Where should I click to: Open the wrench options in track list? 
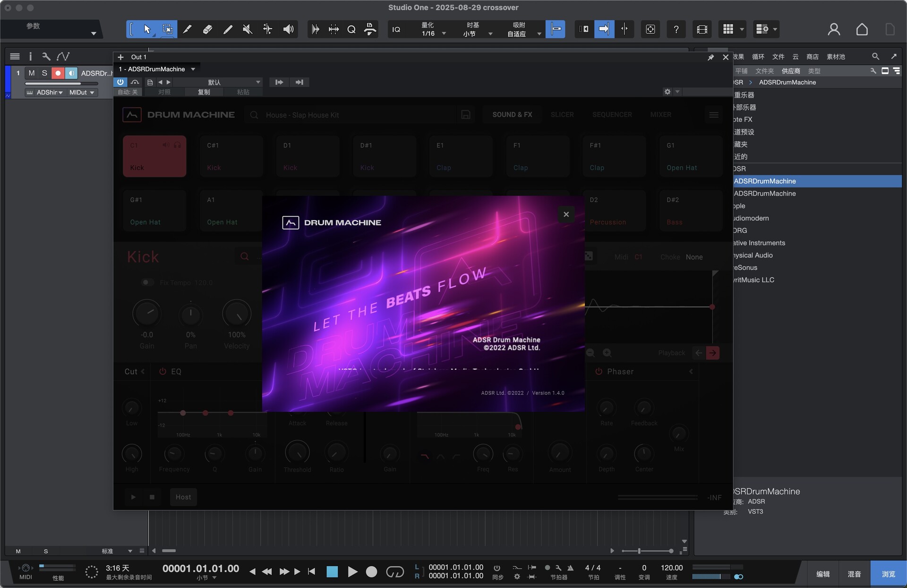pyautogui.click(x=46, y=57)
